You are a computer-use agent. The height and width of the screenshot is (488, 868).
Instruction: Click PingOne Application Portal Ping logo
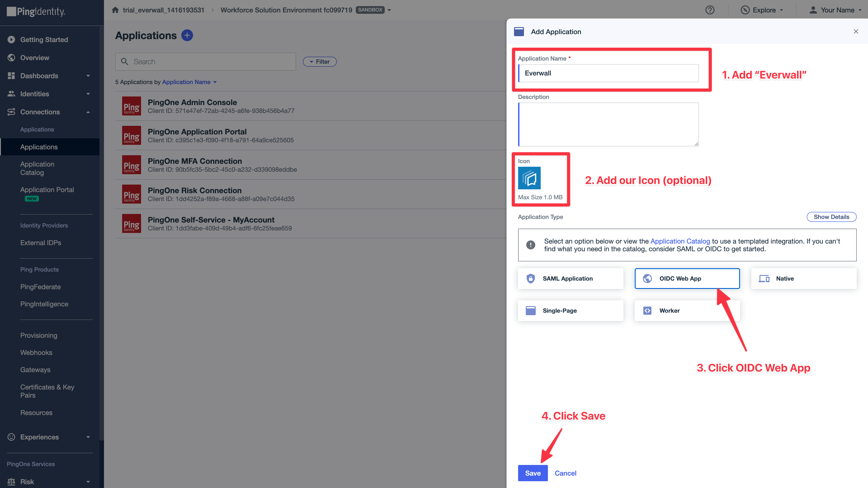[x=131, y=135]
